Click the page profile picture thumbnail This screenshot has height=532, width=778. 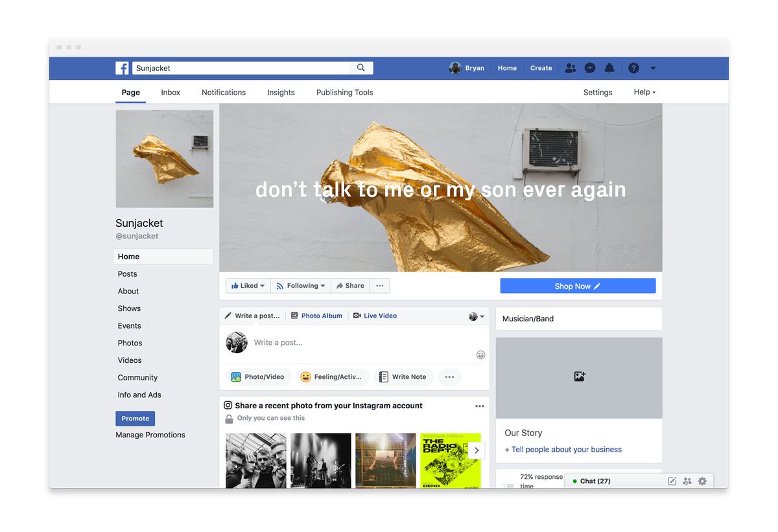tap(165, 159)
